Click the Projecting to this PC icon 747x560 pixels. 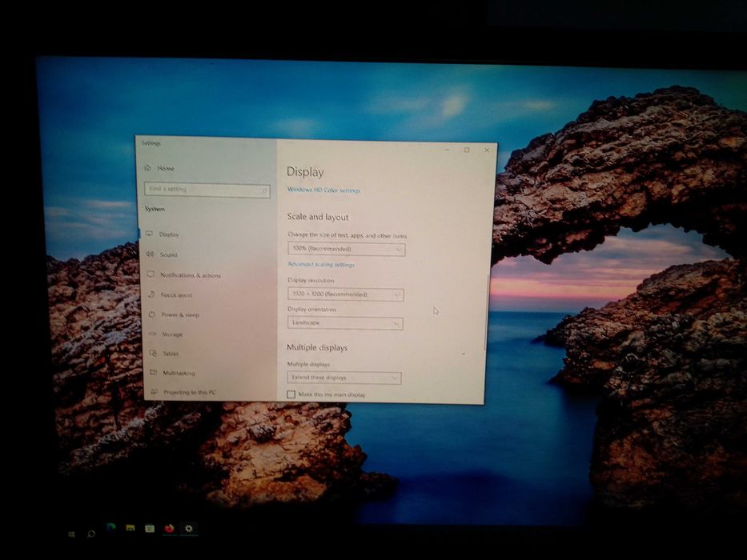154,391
